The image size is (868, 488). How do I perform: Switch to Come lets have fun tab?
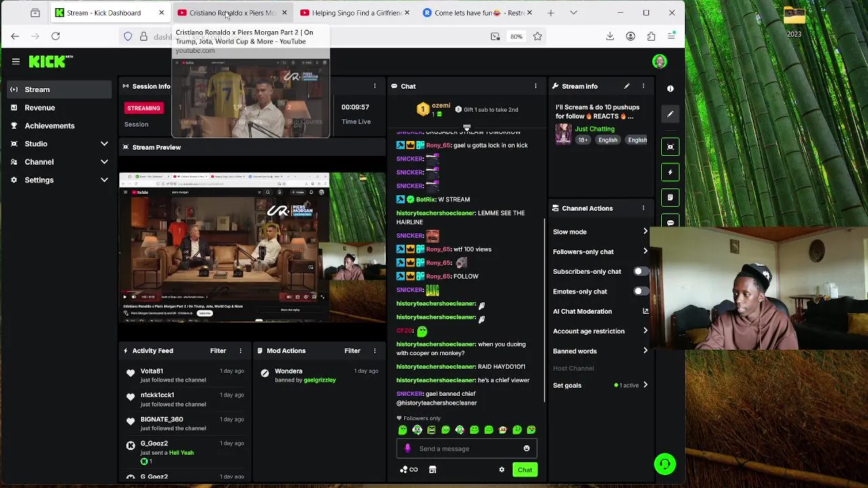pyautogui.click(x=477, y=13)
